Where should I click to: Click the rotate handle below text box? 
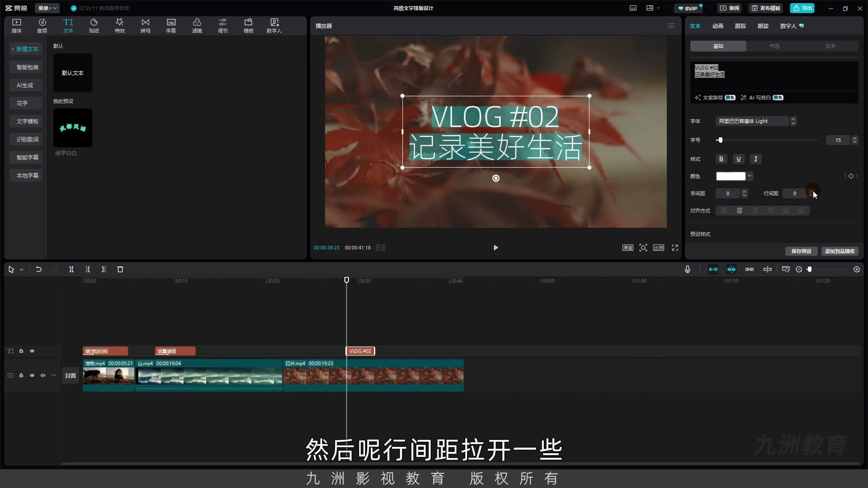coord(496,178)
